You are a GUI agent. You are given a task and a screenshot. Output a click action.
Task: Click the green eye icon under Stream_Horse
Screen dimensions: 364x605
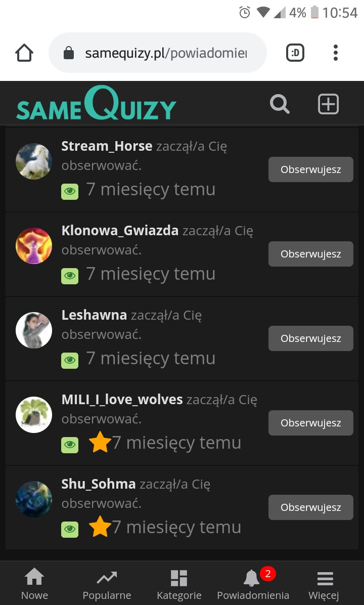(70, 191)
